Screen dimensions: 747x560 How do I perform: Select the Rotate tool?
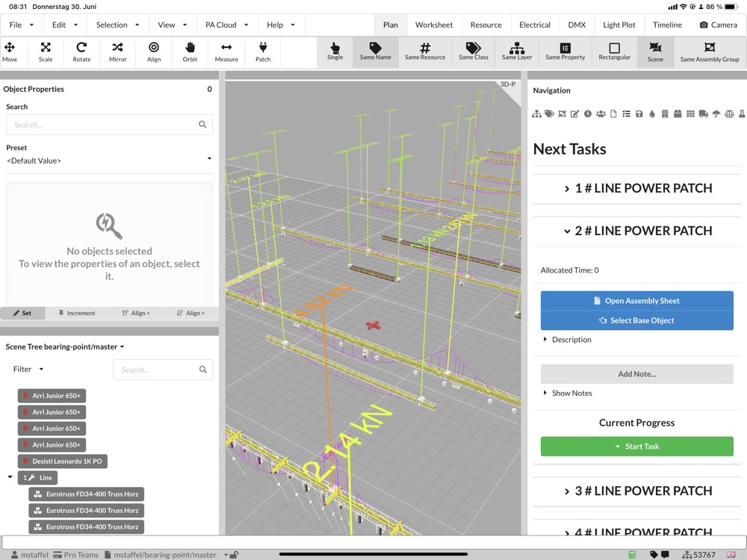tap(81, 52)
